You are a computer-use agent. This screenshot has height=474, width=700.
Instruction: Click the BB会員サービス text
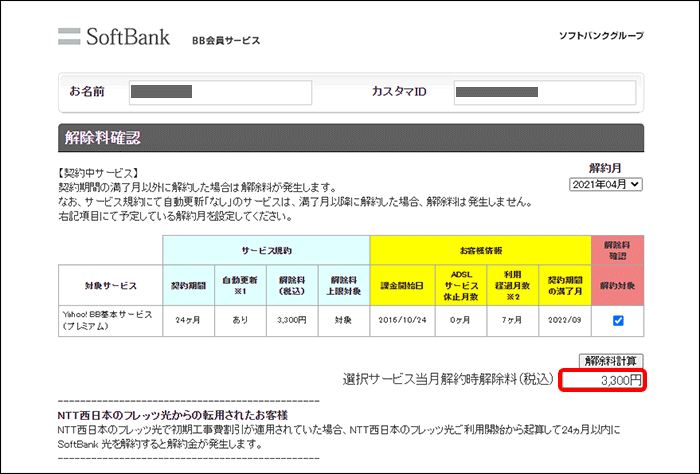coord(226,40)
